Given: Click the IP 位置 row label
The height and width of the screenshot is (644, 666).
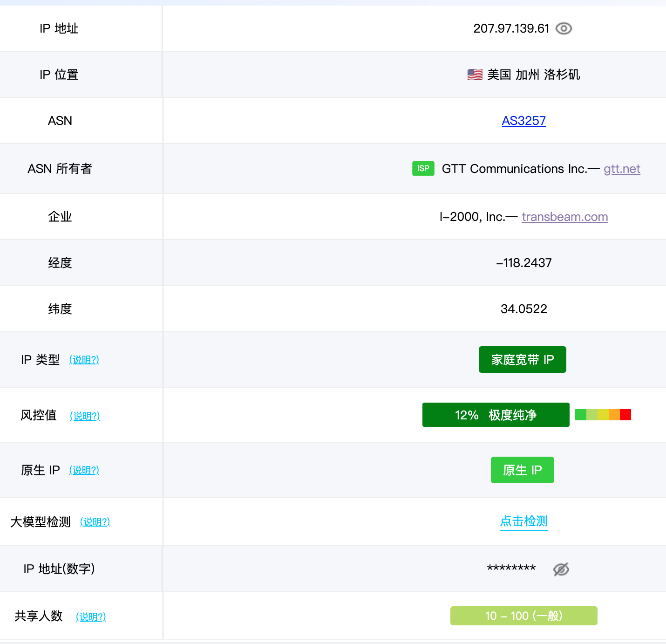Looking at the screenshot, I should [59, 75].
